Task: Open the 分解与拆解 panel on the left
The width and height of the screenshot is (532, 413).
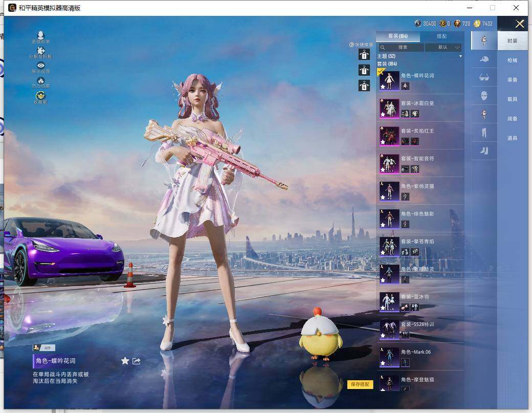Action: [40, 50]
